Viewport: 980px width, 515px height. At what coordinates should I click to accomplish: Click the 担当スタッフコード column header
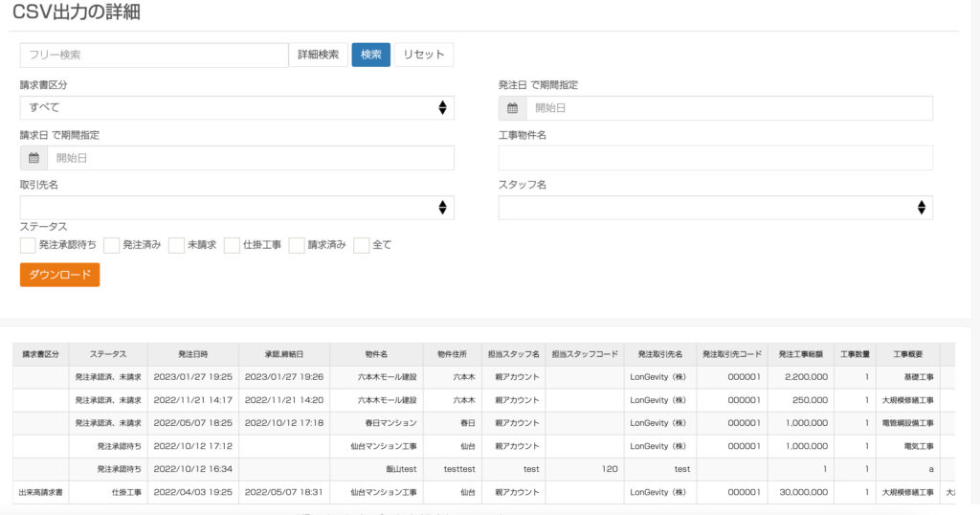[x=585, y=354]
